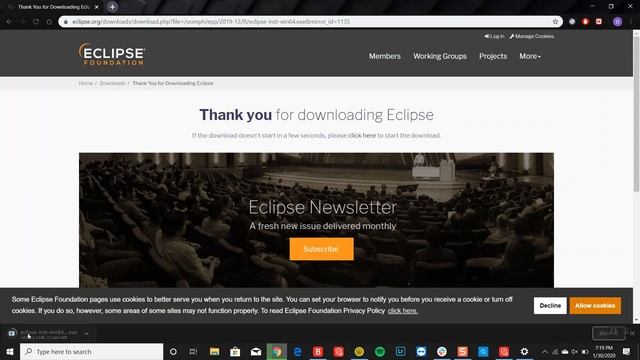The image size is (640, 360).
Task: Go to Downloads breadcrumb
Action: [112, 83]
